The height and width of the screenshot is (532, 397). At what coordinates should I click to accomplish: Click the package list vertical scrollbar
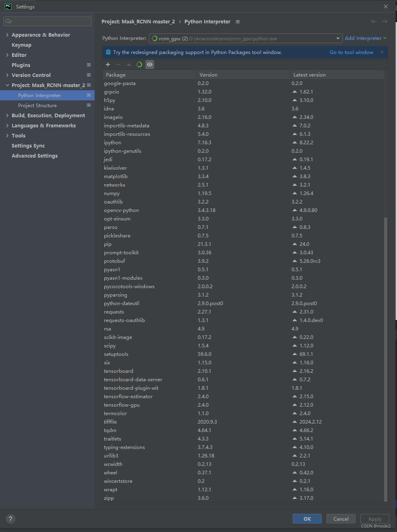386,359
